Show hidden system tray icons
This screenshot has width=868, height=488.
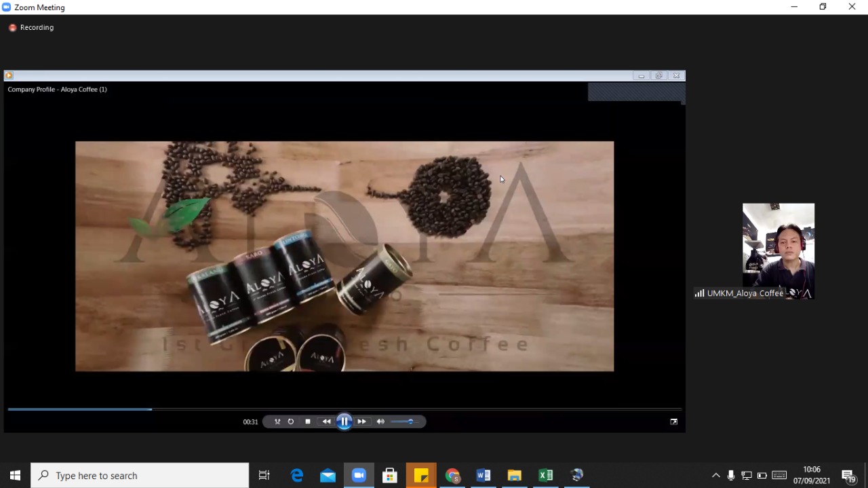[x=715, y=476]
